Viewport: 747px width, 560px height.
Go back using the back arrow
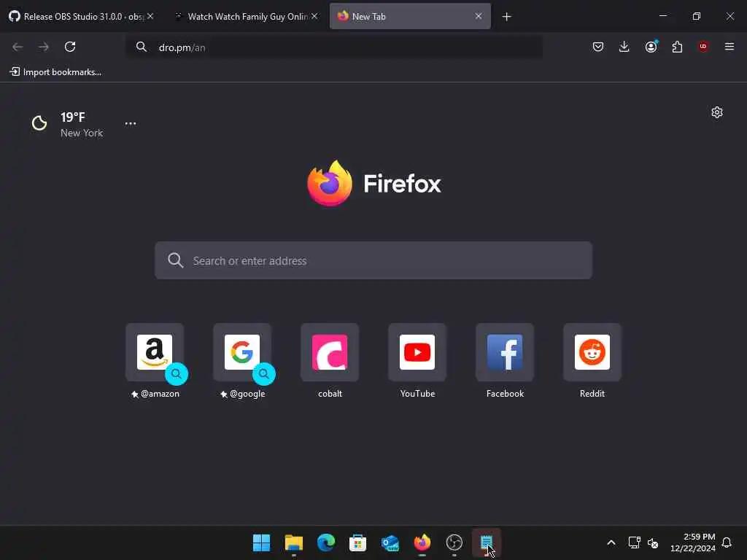click(x=18, y=47)
